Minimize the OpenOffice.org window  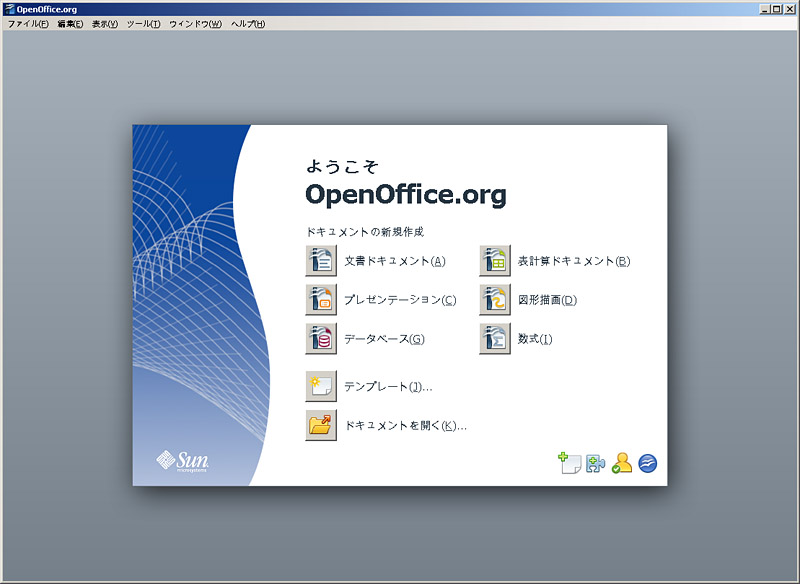(764, 9)
